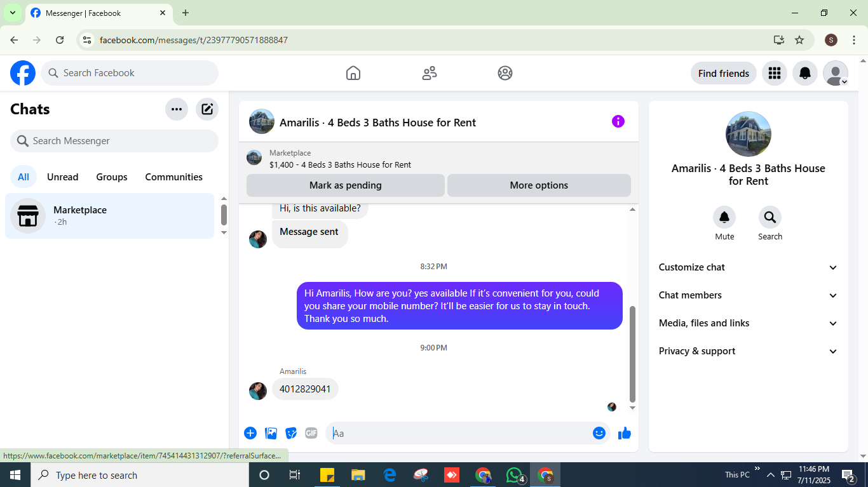Click Amarilis avatar beside phone number
868x487 pixels.
point(258,391)
